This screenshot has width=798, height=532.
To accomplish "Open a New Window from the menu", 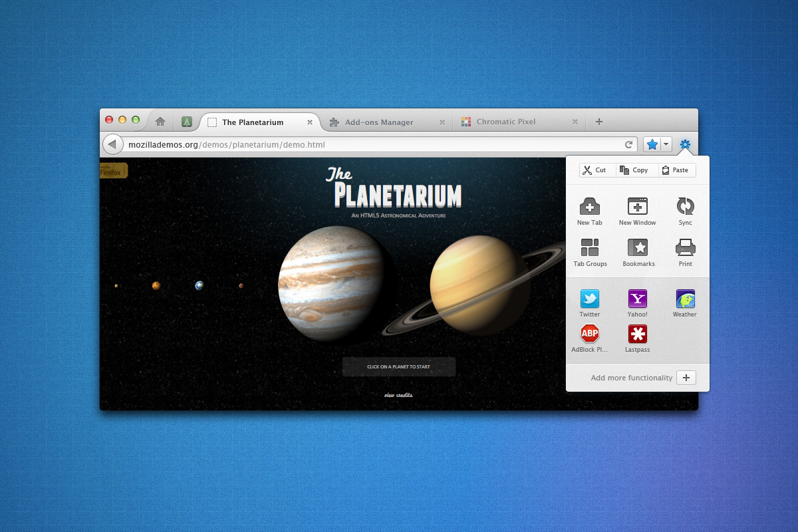I will tap(637, 207).
